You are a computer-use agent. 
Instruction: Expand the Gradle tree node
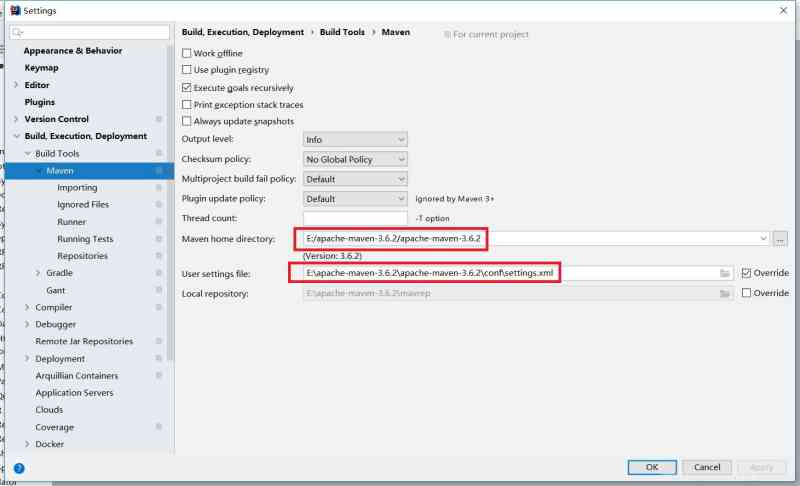38,273
